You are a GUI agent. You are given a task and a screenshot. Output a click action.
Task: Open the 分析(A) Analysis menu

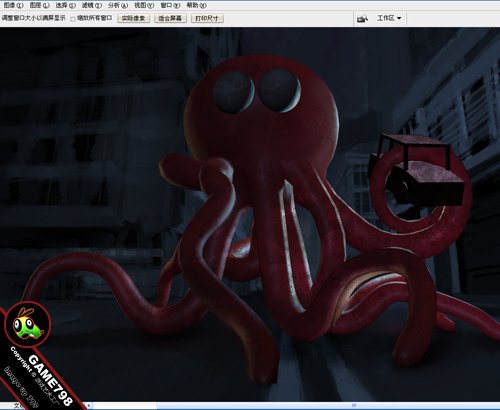(118, 5)
